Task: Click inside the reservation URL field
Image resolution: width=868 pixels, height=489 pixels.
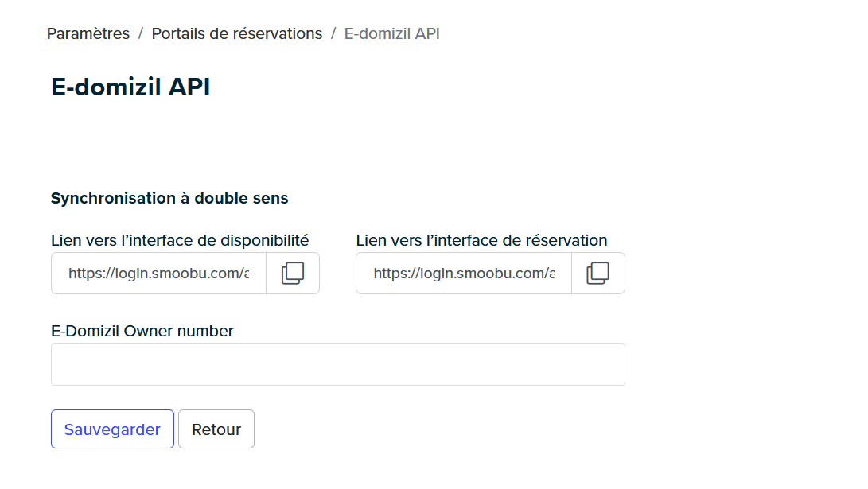Action: click(x=464, y=274)
